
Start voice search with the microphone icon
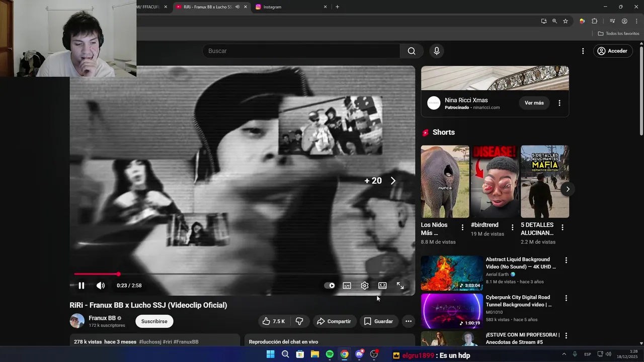point(437,51)
